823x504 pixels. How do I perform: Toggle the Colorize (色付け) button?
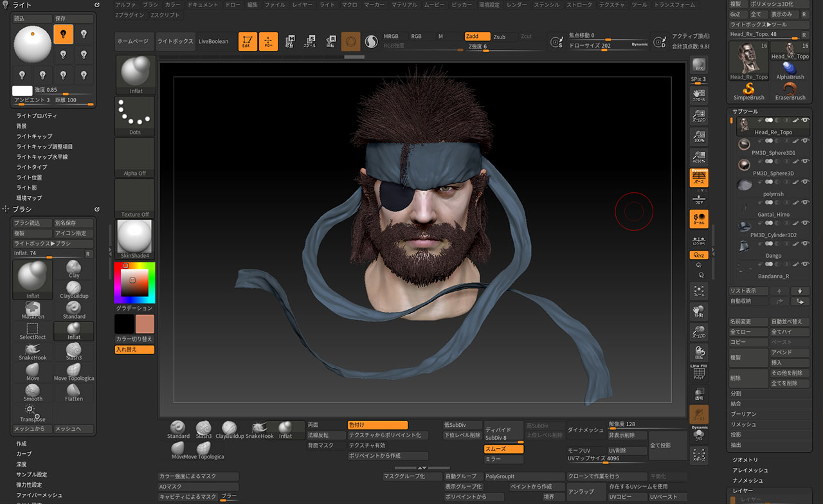(x=377, y=425)
